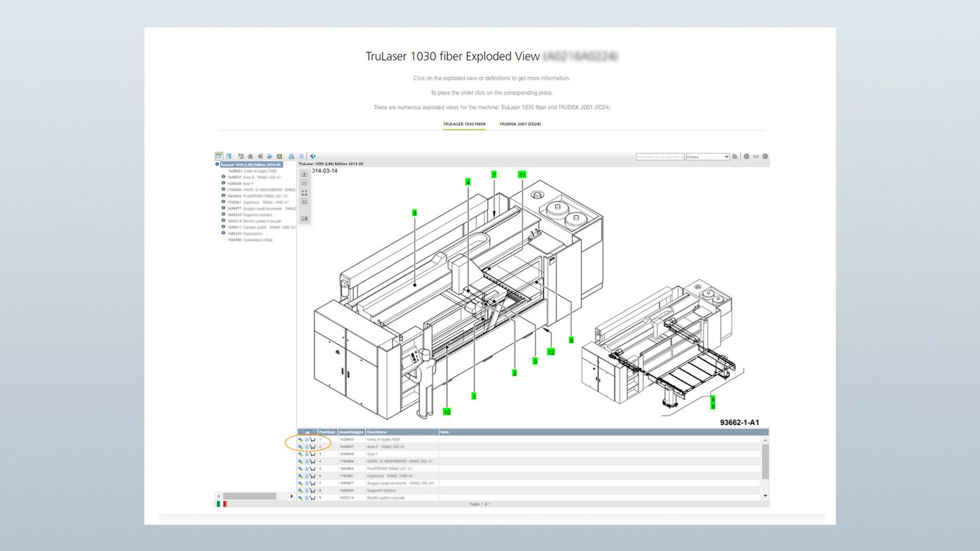Click the tree scrollbar right arrow
Viewport: 980px width, 551px height.
click(x=292, y=496)
